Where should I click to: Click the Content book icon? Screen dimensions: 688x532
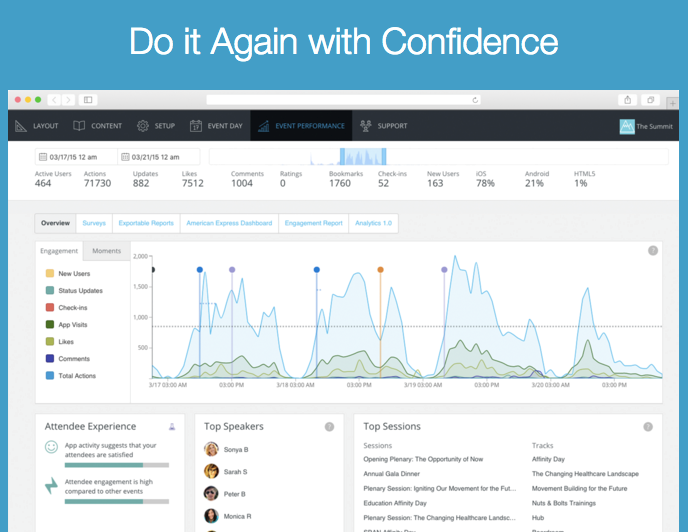(x=79, y=126)
